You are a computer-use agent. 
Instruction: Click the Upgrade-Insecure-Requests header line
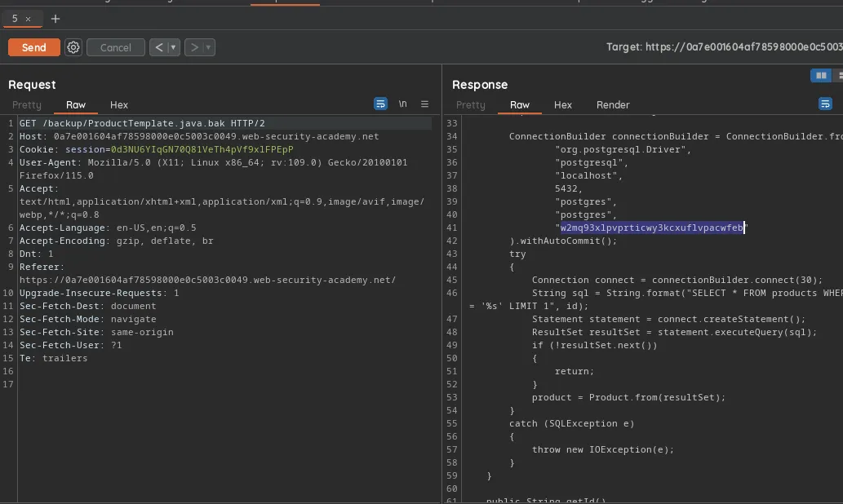tap(99, 293)
